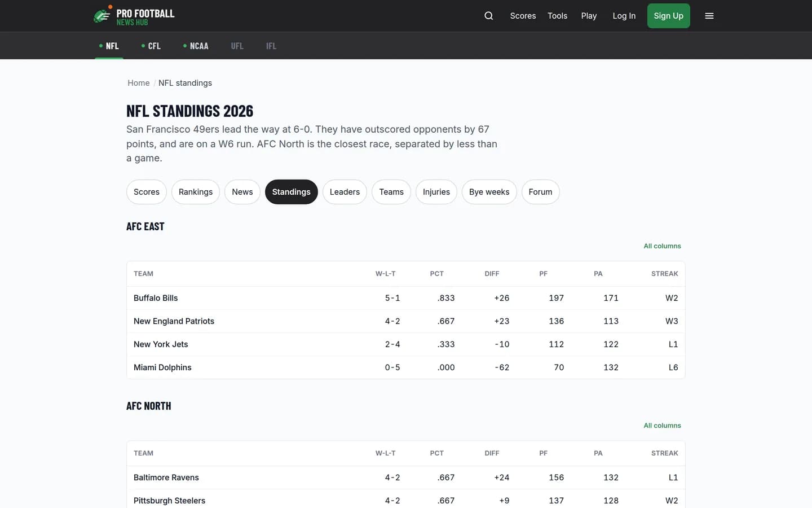Viewport: 812px width, 508px height.
Task: Open the New York Jets team row
Action: tap(406, 344)
